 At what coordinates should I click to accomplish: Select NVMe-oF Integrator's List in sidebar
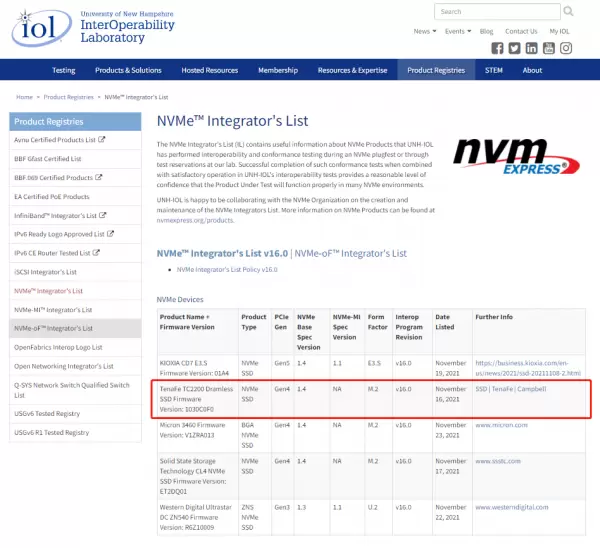(x=54, y=328)
